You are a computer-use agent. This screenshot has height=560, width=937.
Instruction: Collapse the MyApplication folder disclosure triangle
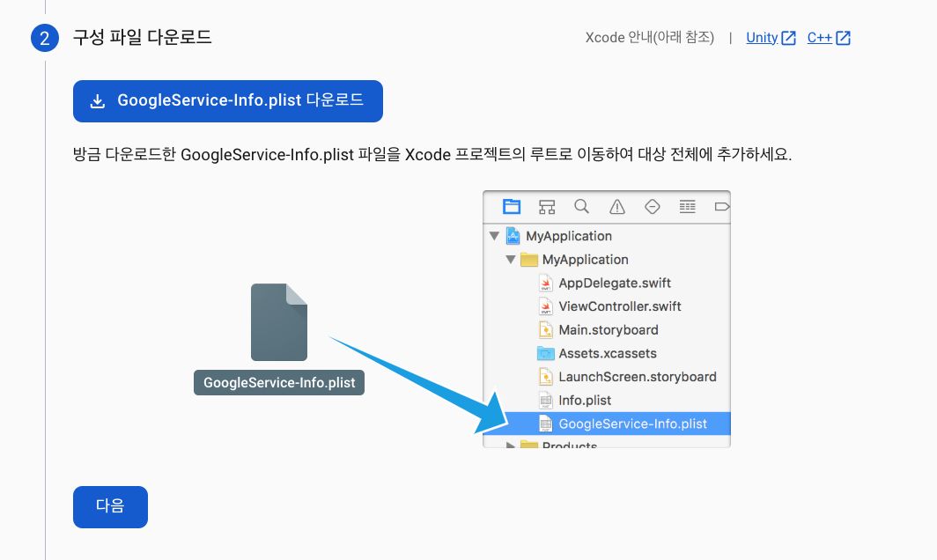tap(511, 260)
